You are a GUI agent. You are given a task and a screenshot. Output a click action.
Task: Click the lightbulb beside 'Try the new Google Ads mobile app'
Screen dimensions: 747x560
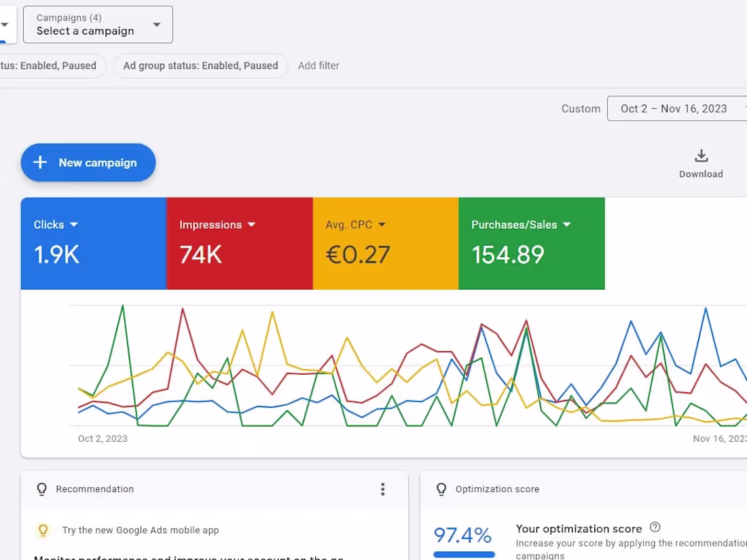click(43, 530)
